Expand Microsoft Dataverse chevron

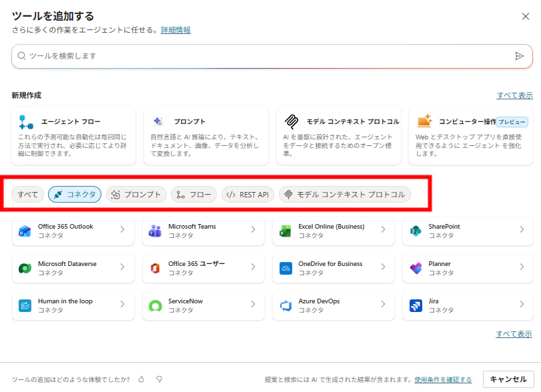point(123,267)
